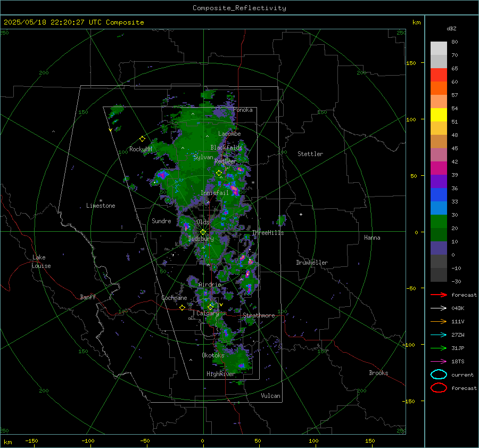Click the orange 111V arrow icon
The image size is (479, 448).
point(439,321)
